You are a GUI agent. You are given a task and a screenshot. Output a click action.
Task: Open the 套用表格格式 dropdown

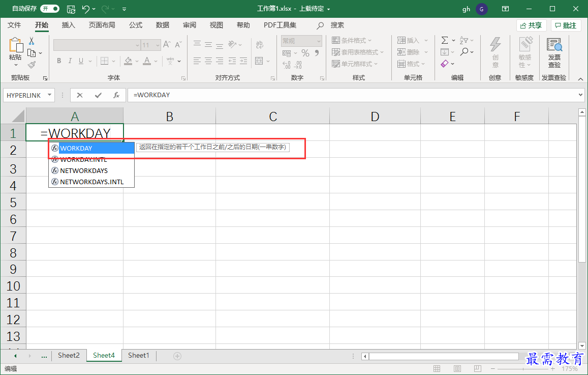coord(358,52)
